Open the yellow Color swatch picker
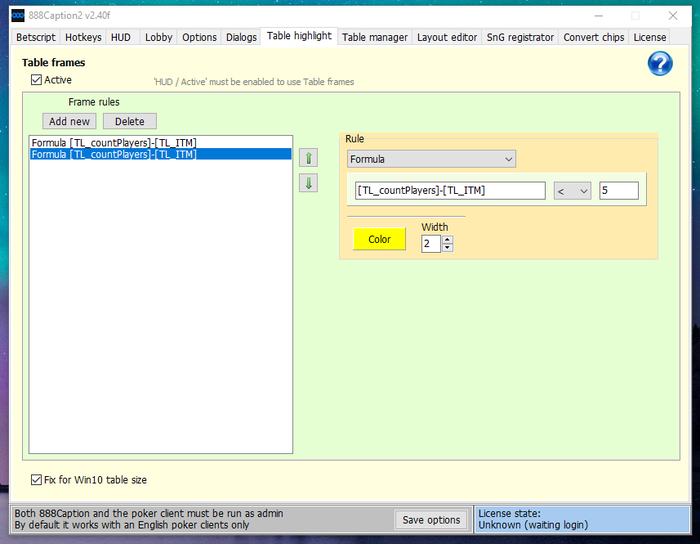The image size is (700, 544). tap(379, 239)
